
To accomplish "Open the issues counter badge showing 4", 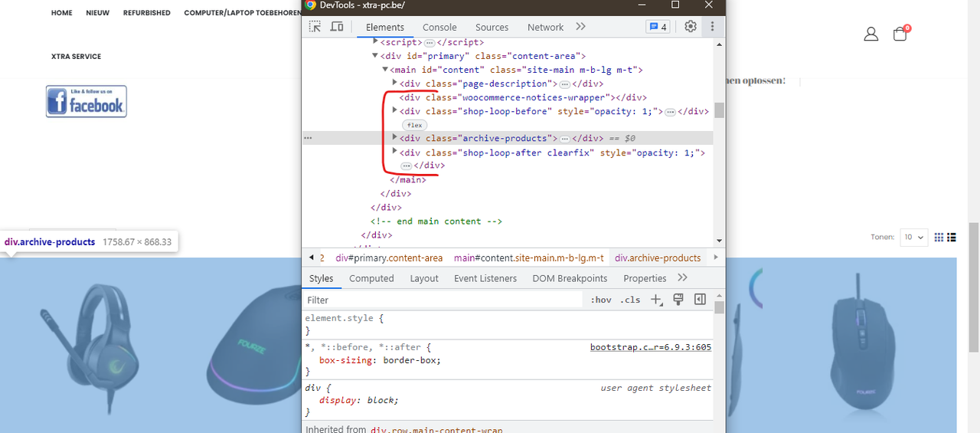I will (x=658, y=27).
